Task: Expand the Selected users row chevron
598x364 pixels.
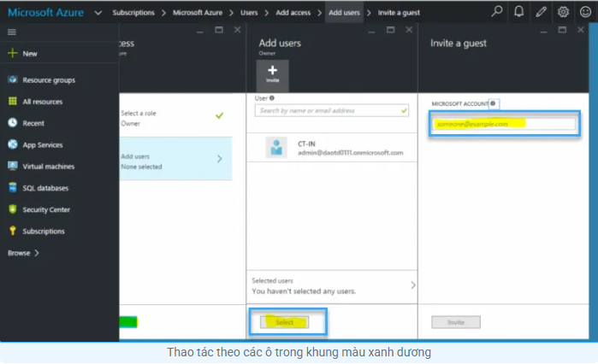Action: [413, 285]
